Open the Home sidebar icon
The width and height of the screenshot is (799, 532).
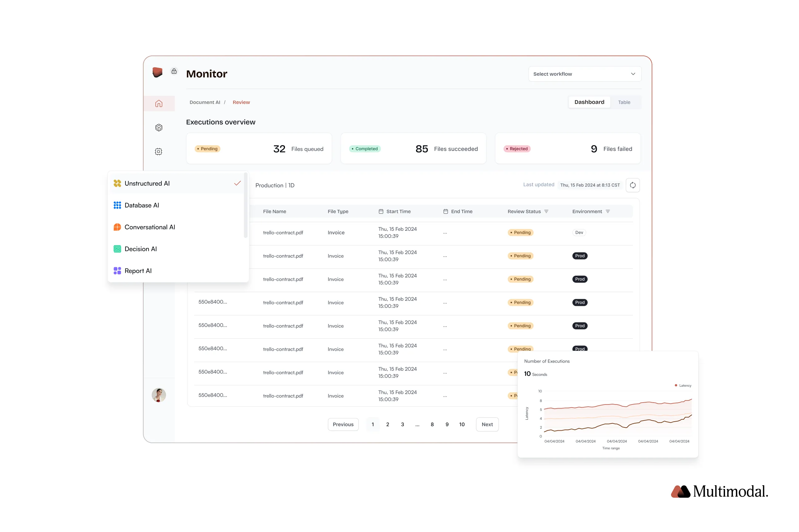pos(159,104)
